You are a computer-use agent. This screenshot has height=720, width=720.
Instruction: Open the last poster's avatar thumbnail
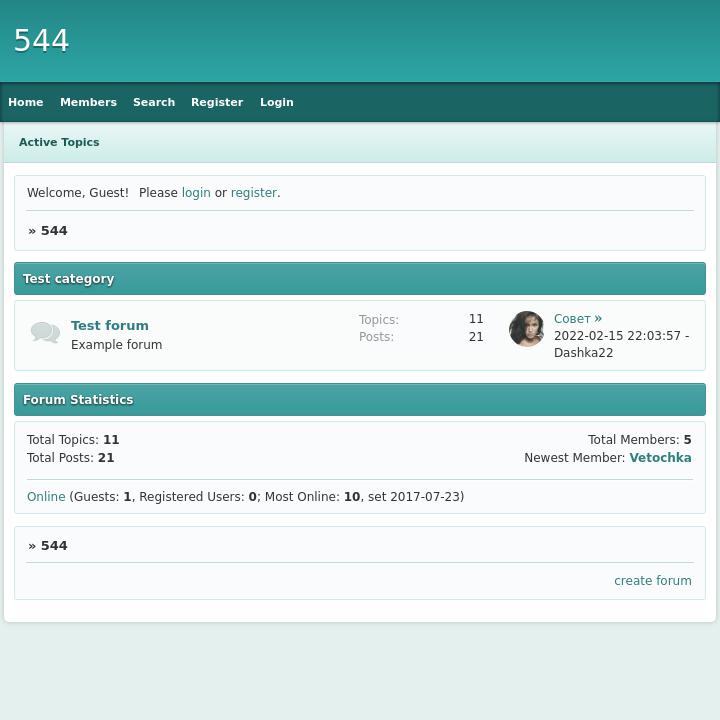pos(526,329)
